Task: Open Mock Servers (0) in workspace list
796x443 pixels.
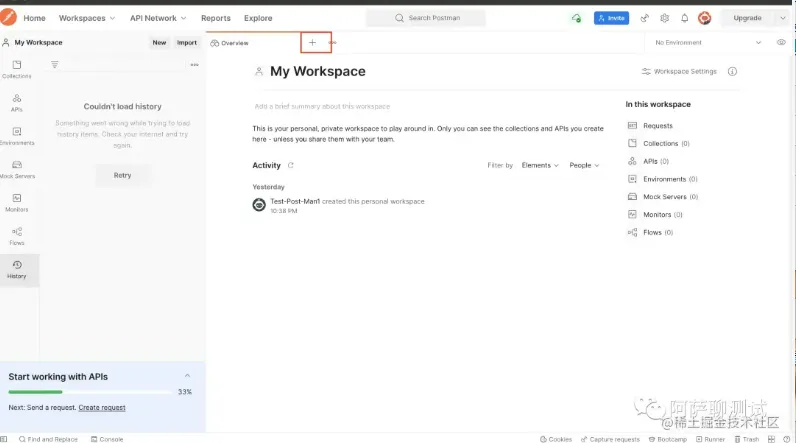Action: (663, 197)
